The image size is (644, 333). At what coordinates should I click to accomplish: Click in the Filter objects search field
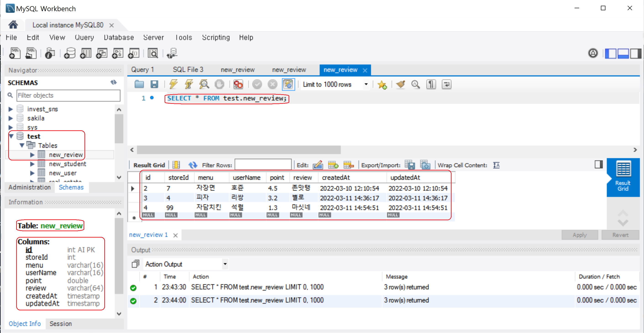pyautogui.click(x=68, y=95)
